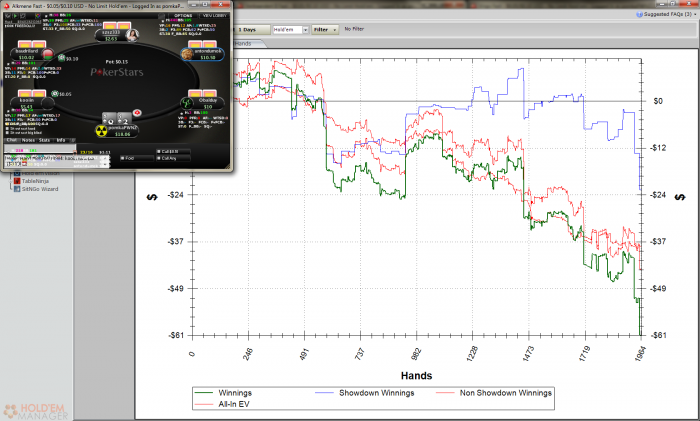Select TableNinja in the sidebar tree

pos(35,181)
